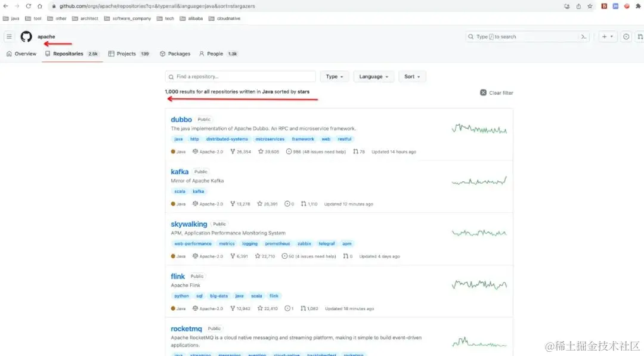644x356 pixels.
Task: Bookmark this page with the star icon
Action: 590,6
